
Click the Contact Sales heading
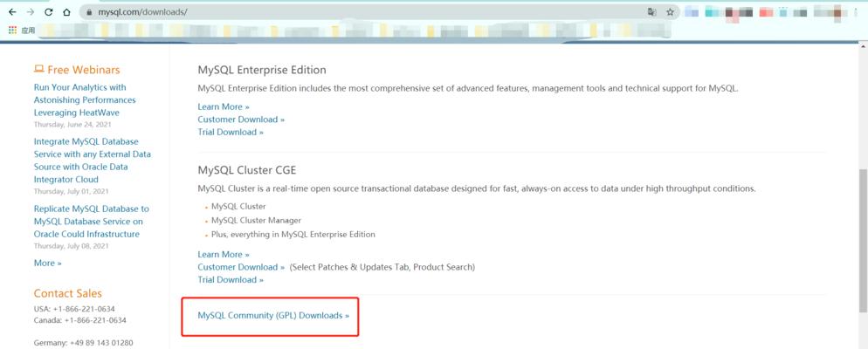pos(68,294)
